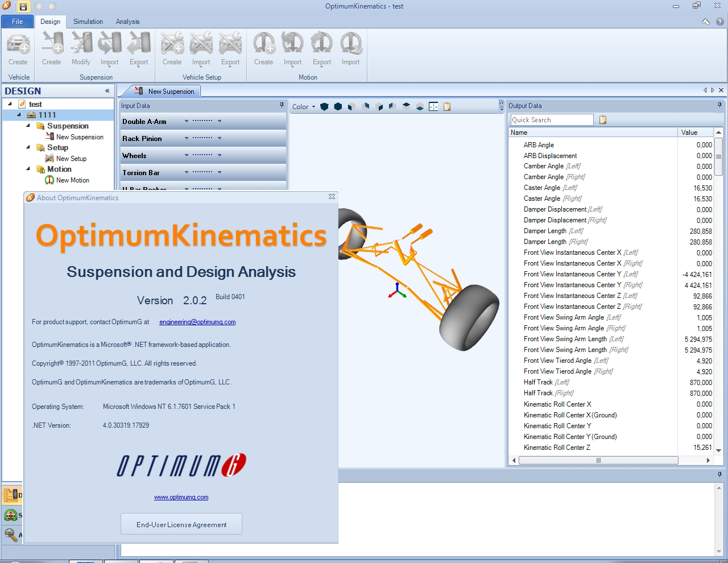This screenshot has width=728, height=563.
Task: Open the File menu tab
Action: (x=18, y=22)
